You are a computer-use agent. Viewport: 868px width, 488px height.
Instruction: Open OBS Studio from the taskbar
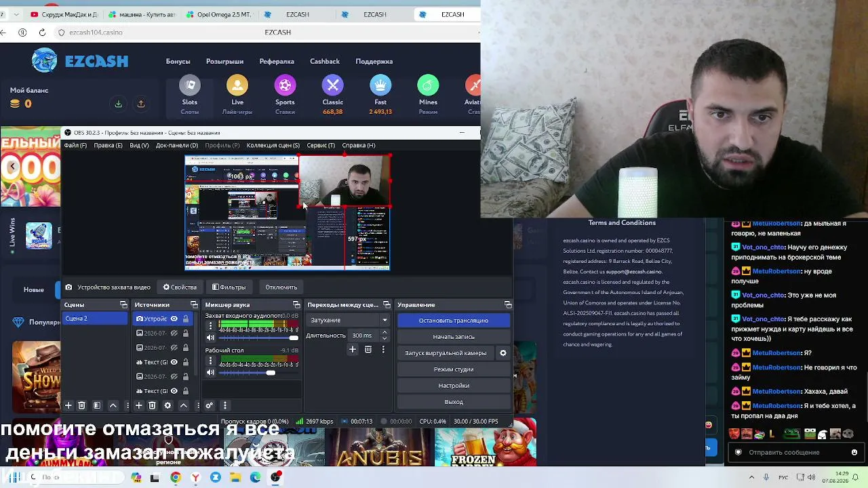[x=275, y=478]
